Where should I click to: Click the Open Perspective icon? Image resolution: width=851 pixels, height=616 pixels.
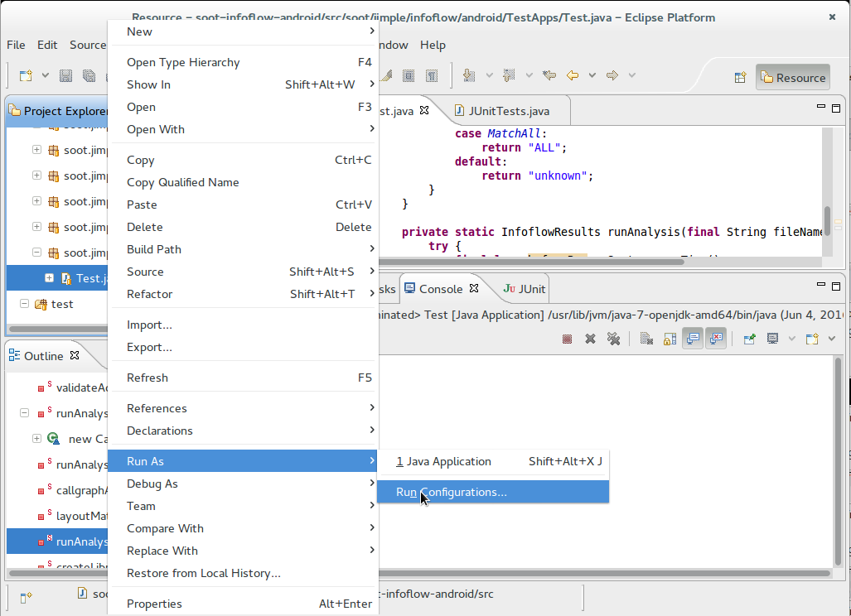pos(740,76)
